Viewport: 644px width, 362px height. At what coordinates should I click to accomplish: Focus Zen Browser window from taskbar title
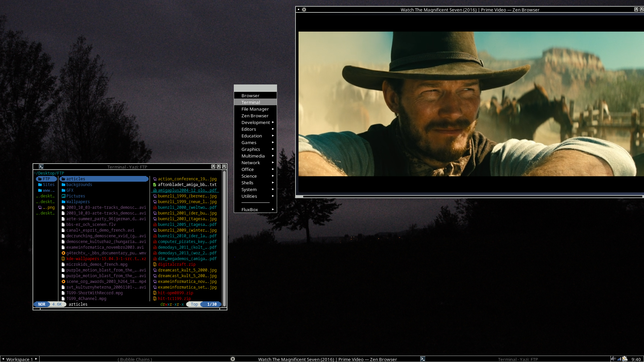[327, 359]
